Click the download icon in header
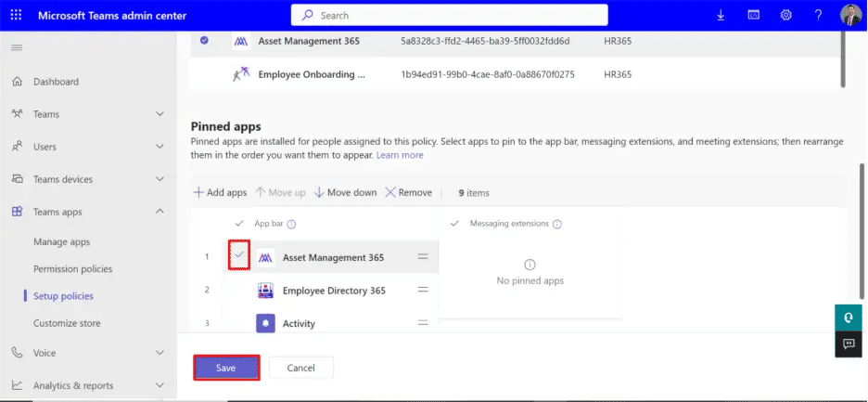Screen dimensions: 868x402 click(721, 15)
